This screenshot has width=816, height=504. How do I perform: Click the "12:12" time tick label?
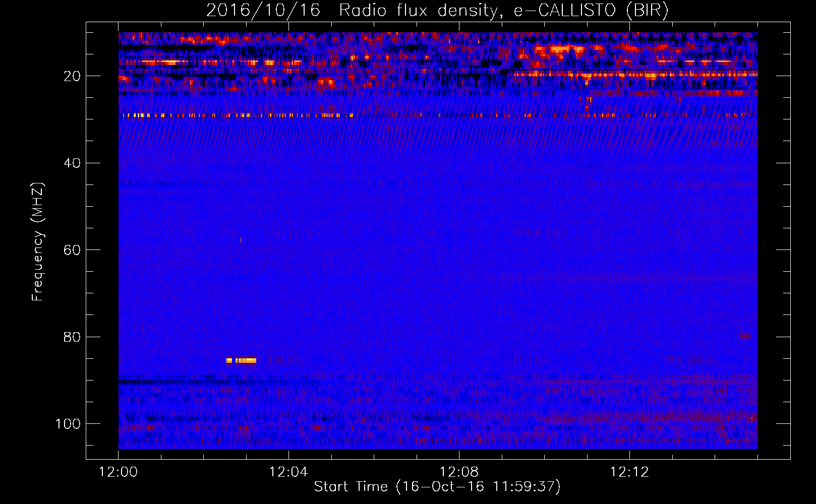point(629,472)
